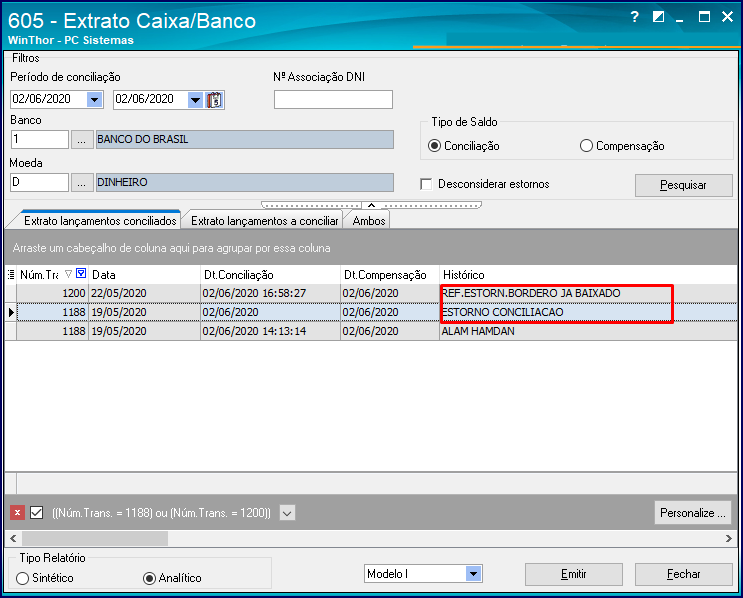Click the Histórico column header
The height and width of the screenshot is (598, 743).
[588, 275]
